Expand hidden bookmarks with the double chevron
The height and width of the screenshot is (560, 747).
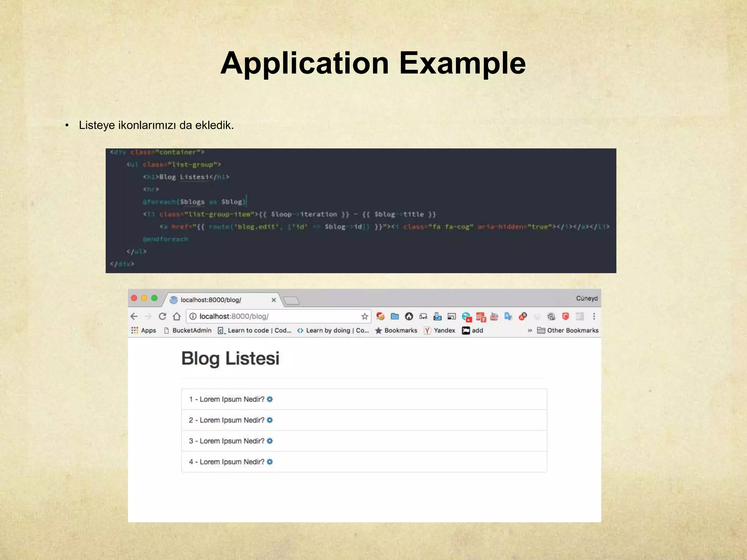click(530, 330)
